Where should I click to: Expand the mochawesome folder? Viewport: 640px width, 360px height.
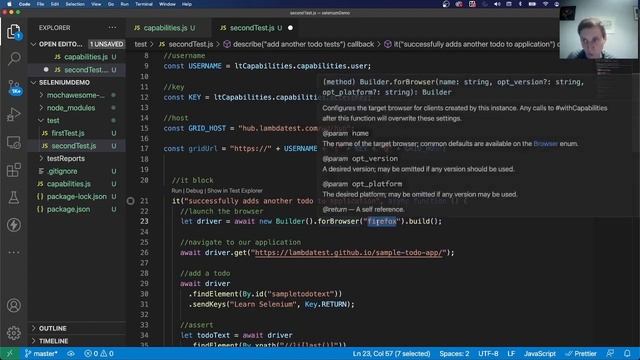(x=76, y=95)
